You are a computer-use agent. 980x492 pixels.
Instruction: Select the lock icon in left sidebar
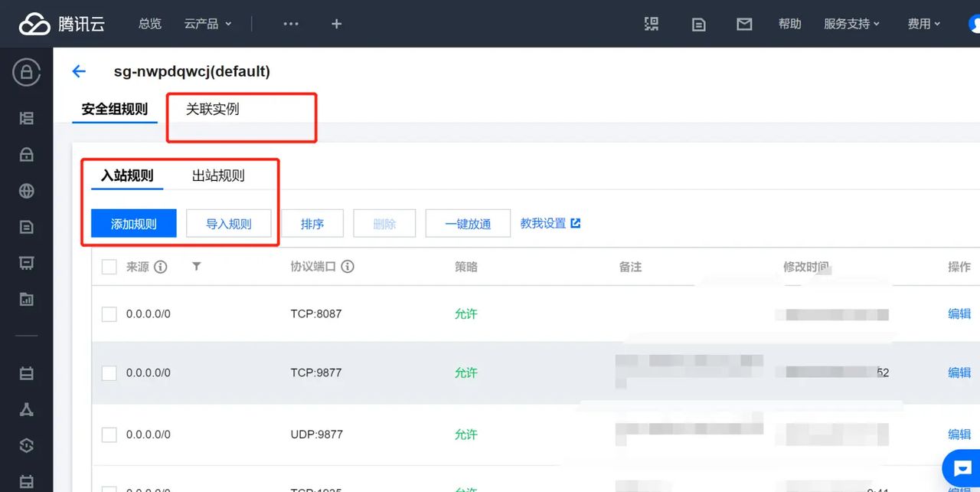click(x=25, y=154)
